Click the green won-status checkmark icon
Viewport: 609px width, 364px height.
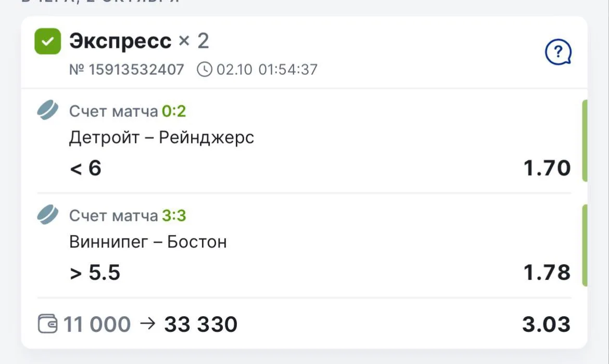pyautogui.click(x=48, y=41)
